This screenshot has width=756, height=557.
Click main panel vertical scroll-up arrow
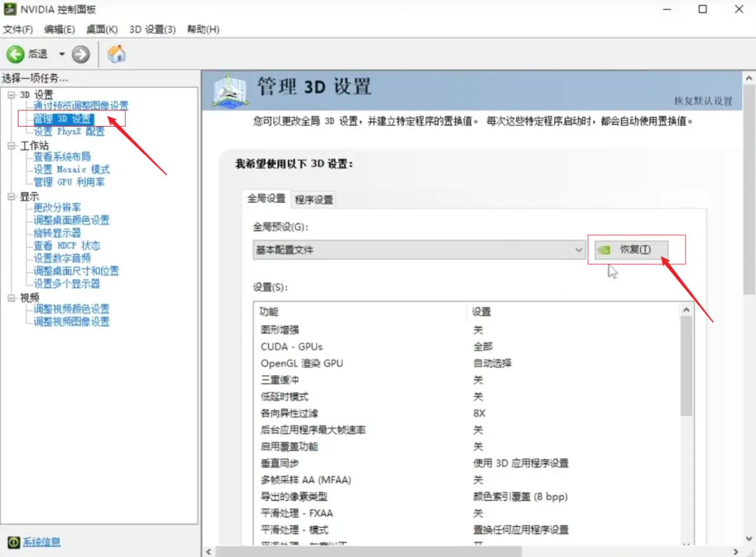tap(749, 78)
